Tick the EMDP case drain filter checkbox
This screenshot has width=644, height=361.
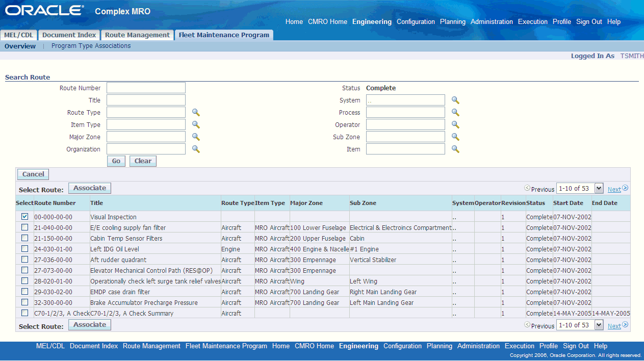coord(24,291)
